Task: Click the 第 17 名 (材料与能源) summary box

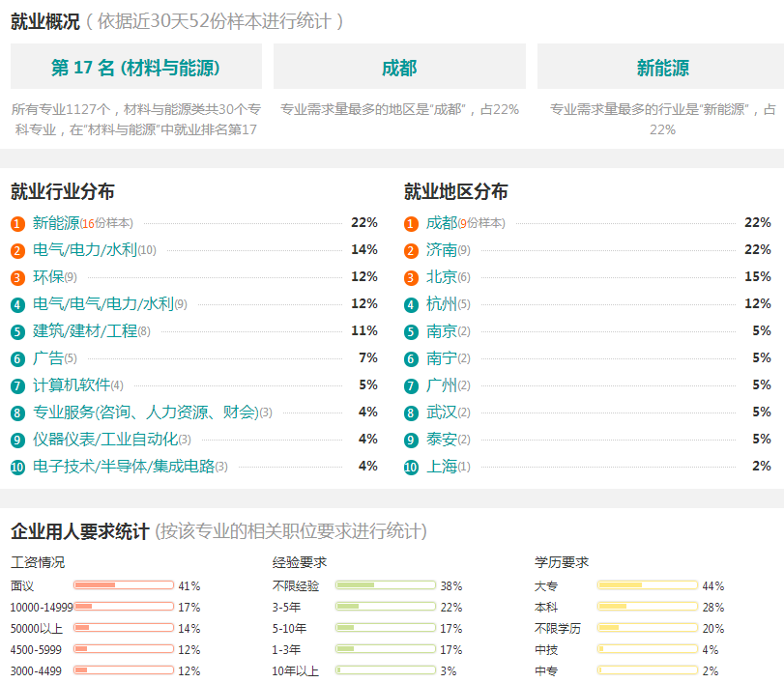Action: click(x=136, y=67)
